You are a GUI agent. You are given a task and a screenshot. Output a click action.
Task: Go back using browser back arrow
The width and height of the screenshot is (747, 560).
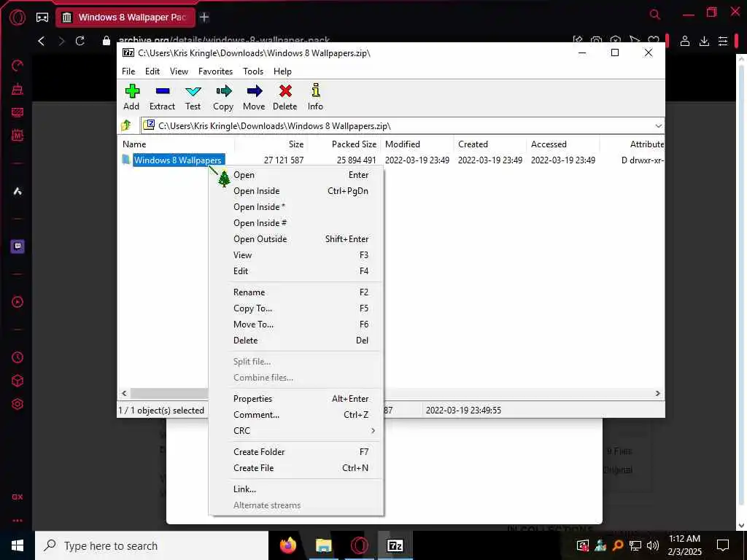pyautogui.click(x=42, y=41)
